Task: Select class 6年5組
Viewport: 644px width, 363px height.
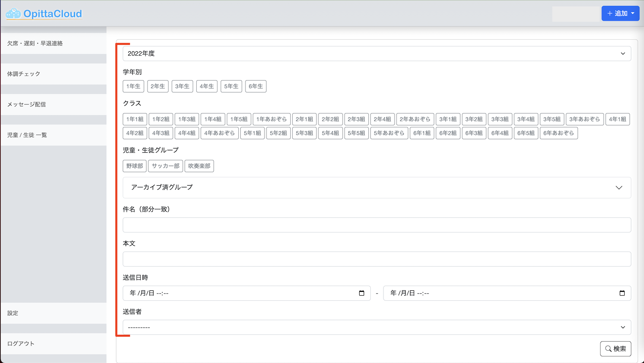Action: click(526, 133)
